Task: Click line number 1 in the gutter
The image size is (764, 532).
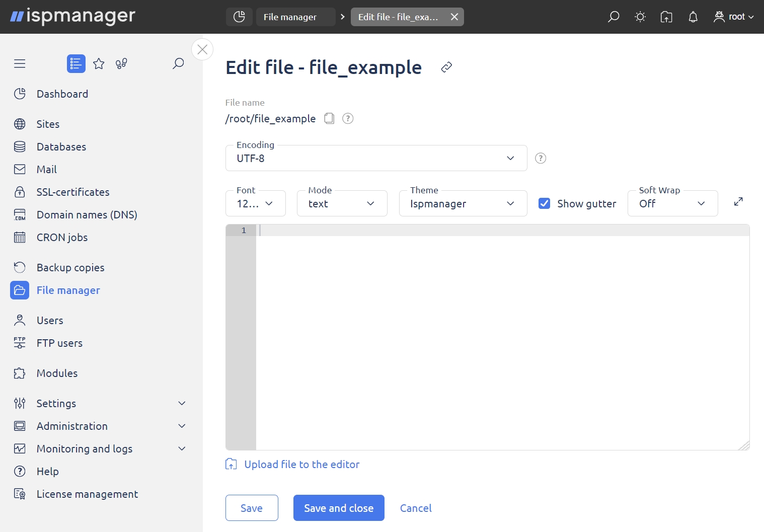Action: click(244, 231)
